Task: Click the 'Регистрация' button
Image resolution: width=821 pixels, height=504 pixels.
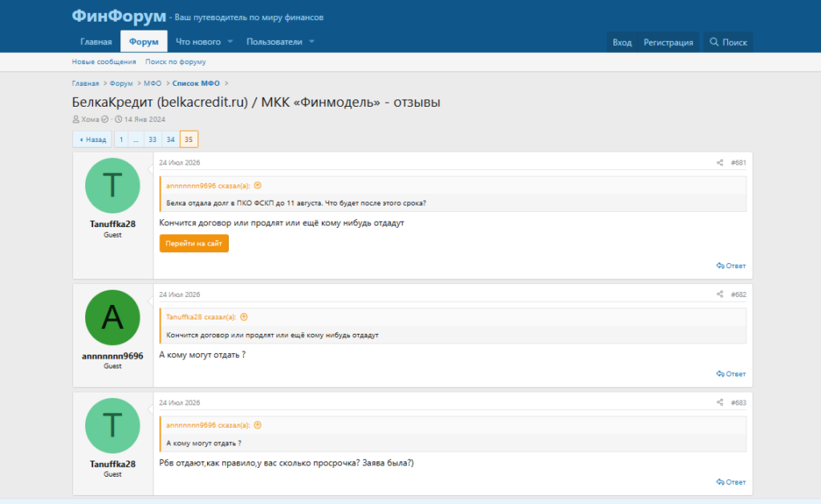Action: click(x=668, y=43)
